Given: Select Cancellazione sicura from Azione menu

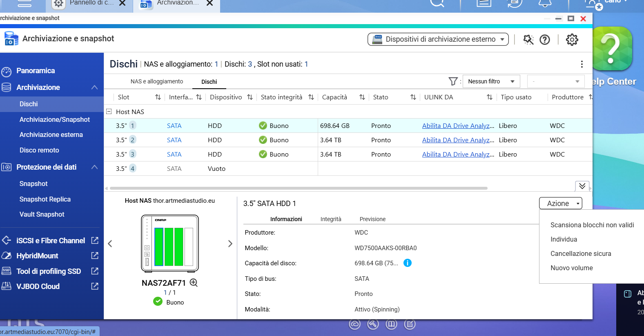Looking at the screenshot, I should [580, 253].
